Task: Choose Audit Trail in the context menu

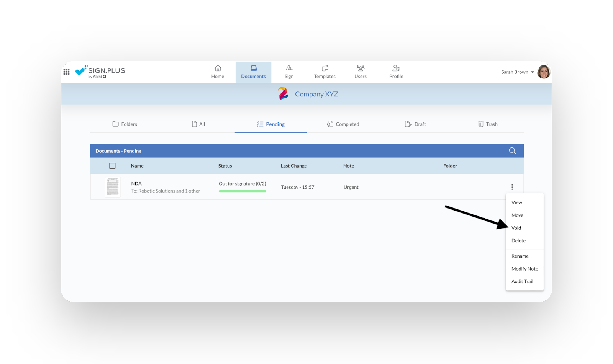Action: click(x=522, y=281)
